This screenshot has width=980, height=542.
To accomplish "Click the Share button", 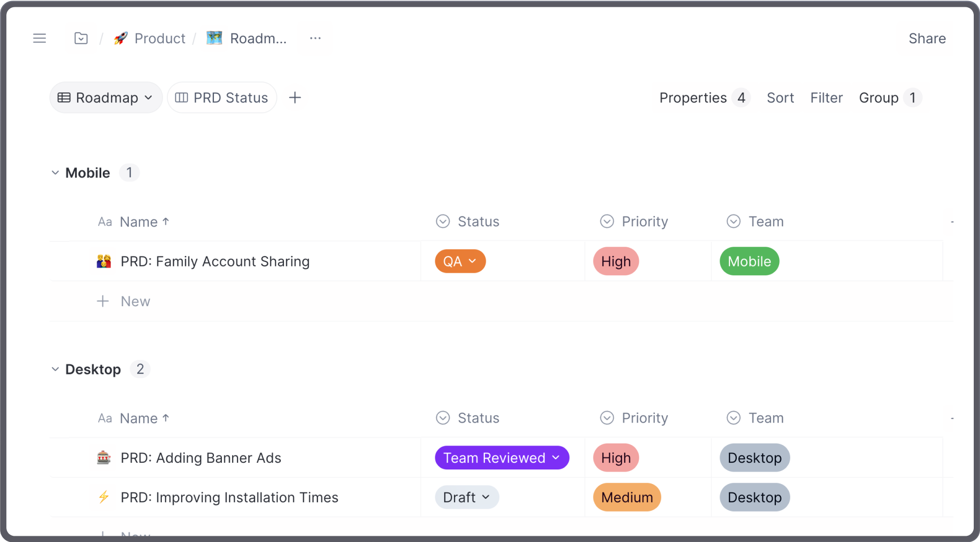I will (x=927, y=38).
